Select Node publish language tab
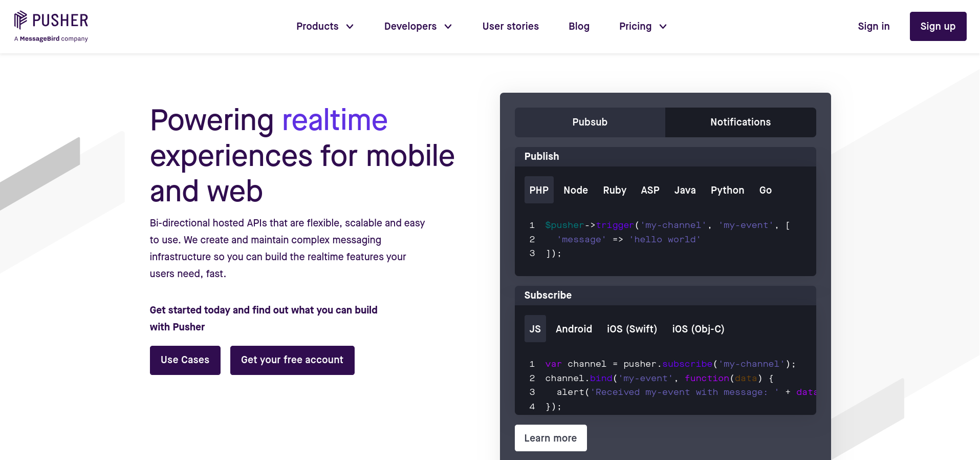Viewport: 980px width, 460px height. click(x=575, y=190)
